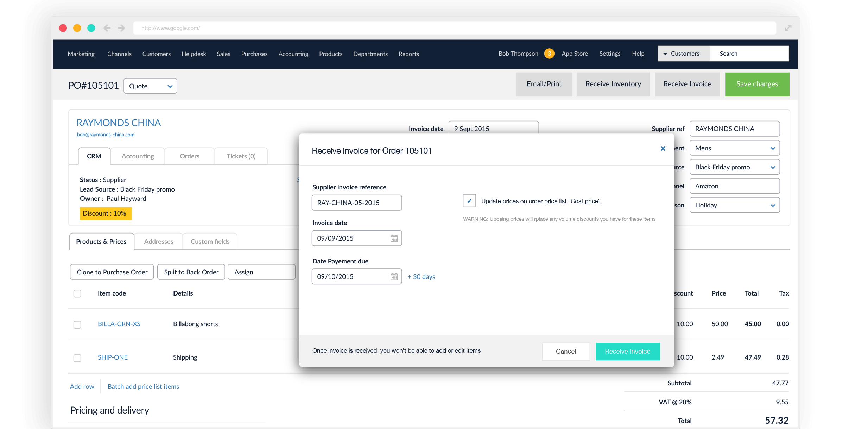This screenshot has width=868, height=429.
Task: Check the SHIP-ONE shipping row checkbox
Action: tap(77, 358)
